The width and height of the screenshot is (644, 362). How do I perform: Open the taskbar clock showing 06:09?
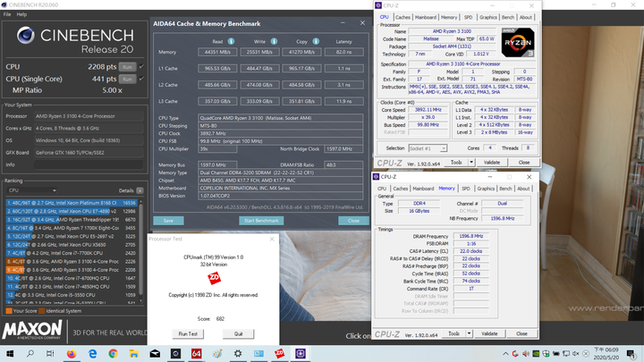(x=606, y=353)
